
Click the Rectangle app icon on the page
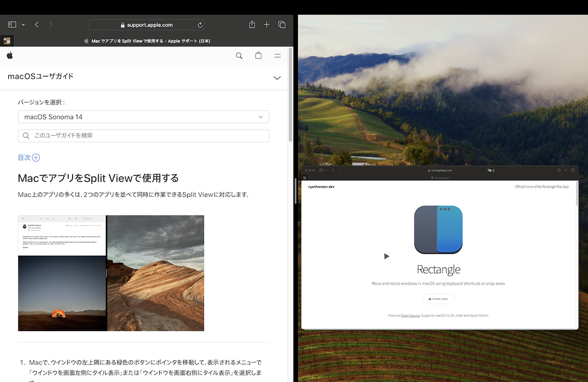point(438,229)
